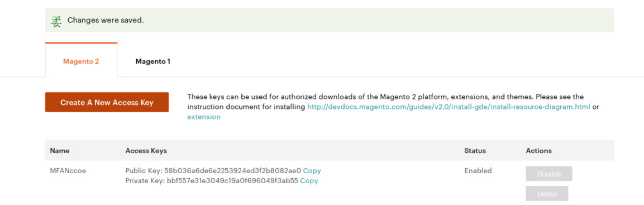Copy the Private Key value
This screenshot has width=644, height=205.
point(309,180)
